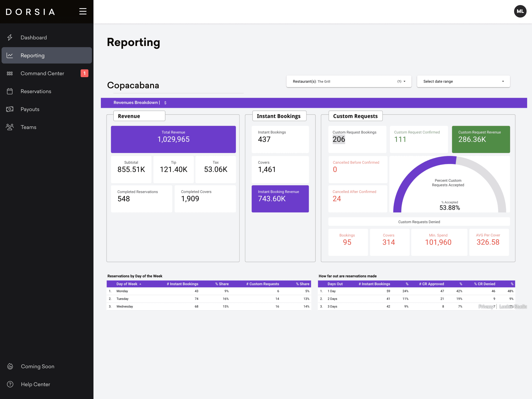
Task: Sort table by # Instant Bookings header
Action: tap(182, 284)
